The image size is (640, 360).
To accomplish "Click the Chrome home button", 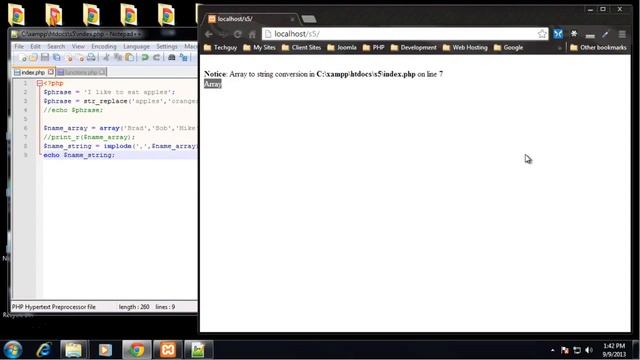I will (252, 34).
